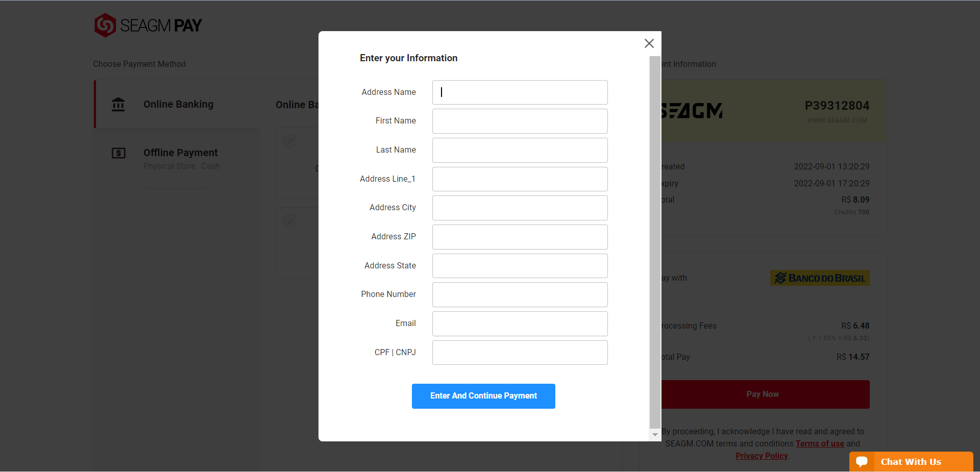Image resolution: width=980 pixels, height=472 pixels.
Task: Click into the Email field
Action: [520, 324]
